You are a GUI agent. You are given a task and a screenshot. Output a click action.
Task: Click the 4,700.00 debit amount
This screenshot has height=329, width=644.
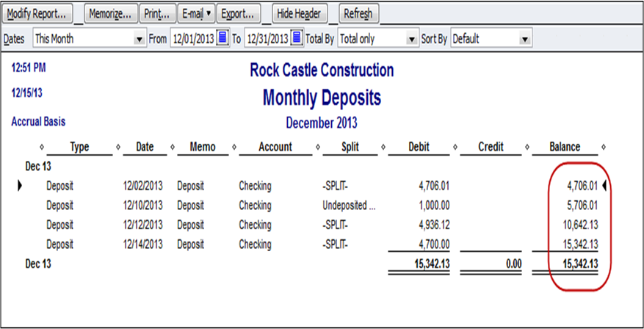point(433,245)
